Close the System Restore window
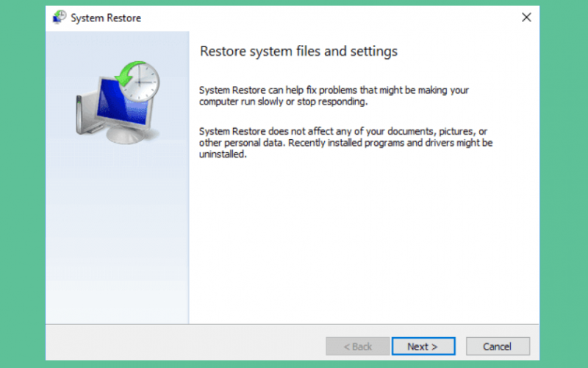This screenshot has width=588, height=368. pos(526,17)
